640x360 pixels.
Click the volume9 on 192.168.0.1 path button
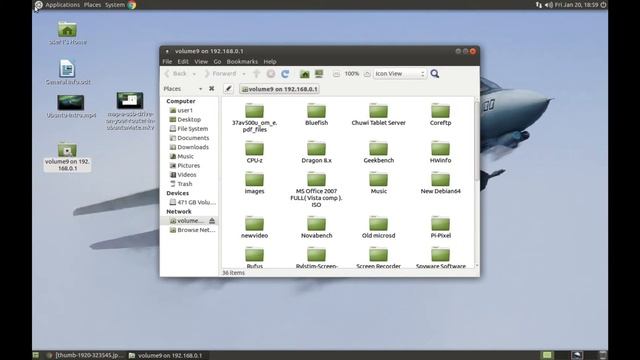coord(279,89)
